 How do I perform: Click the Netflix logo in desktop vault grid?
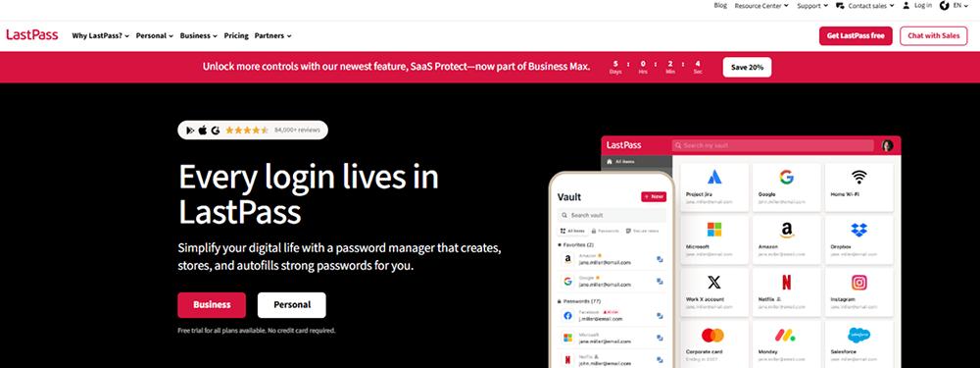tap(786, 283)
